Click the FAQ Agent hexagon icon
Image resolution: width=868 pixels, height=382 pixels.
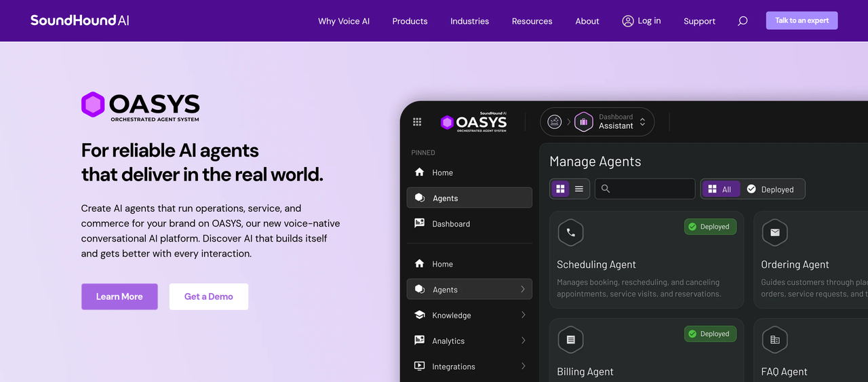click(774, 340)
